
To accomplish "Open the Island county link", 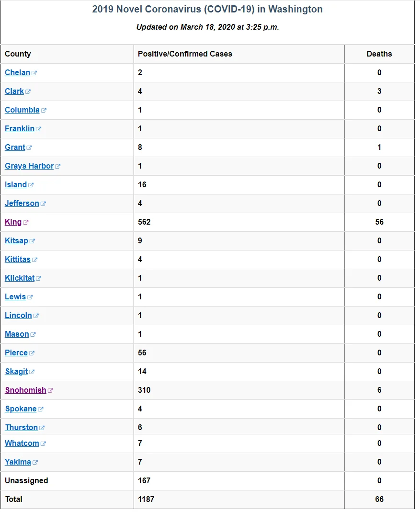I will click(16, 185).
